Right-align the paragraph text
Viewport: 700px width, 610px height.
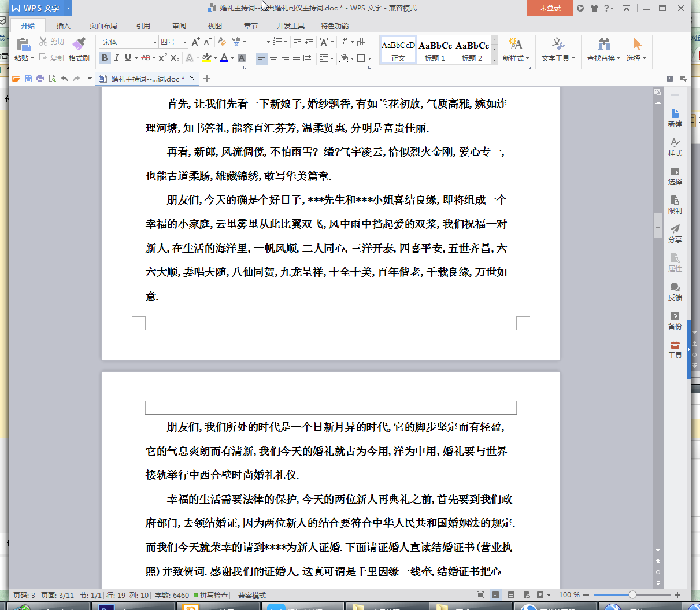(x=285, y=58)
